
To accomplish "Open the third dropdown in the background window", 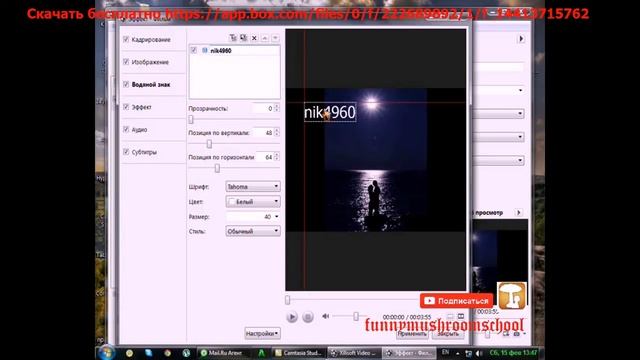I will [499, 137].
